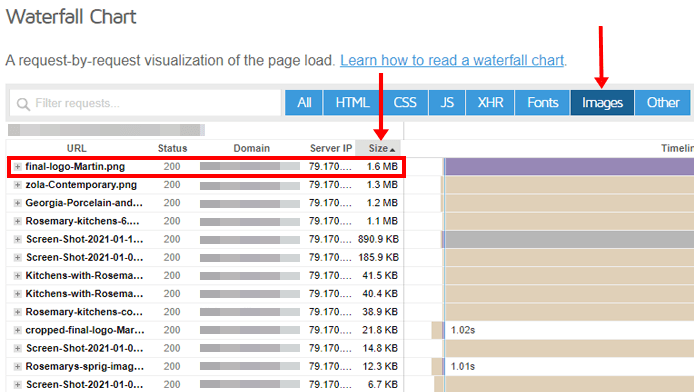This screenshot has width=694, height=392.
Task: Show only Fonts requests
Action: tap(543, 103)
